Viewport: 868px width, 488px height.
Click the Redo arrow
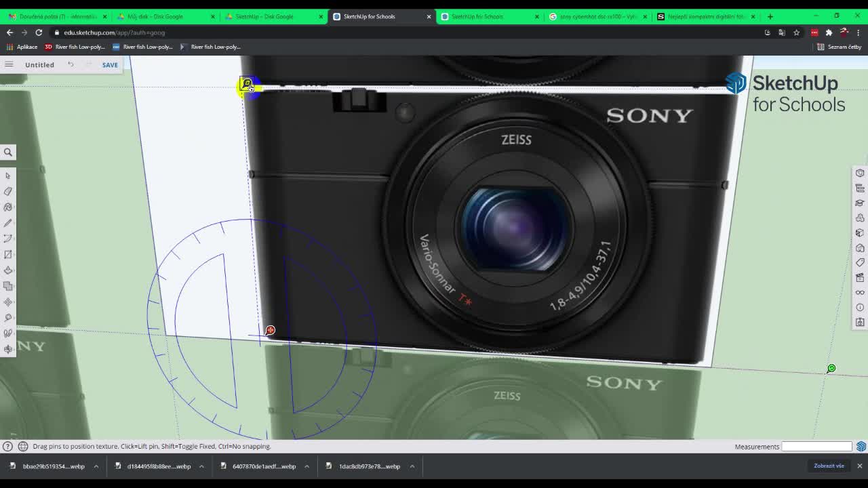click(x=88, y=64)
